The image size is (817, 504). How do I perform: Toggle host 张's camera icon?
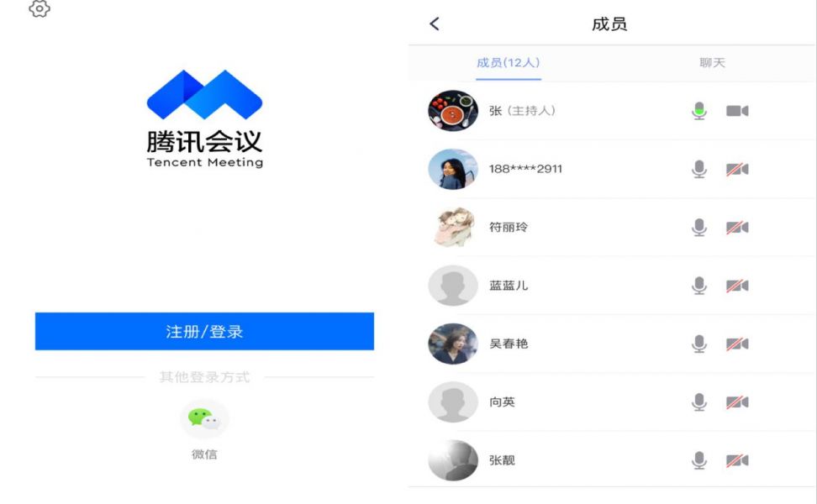pyautogui.click(x=737, y=111)
